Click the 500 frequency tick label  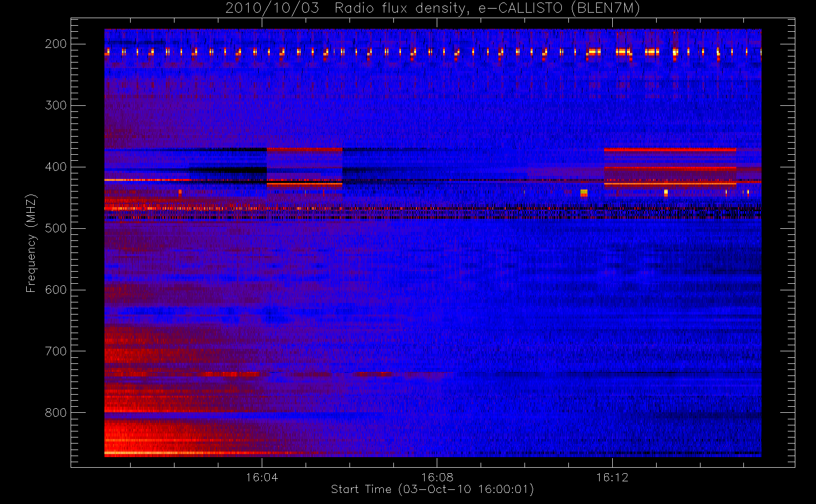[x=56, y=228]
